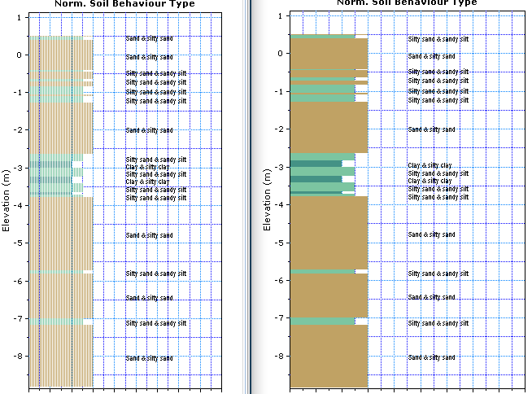Select right chart Sand & silty sand label at elevation -8

(431, 357)
